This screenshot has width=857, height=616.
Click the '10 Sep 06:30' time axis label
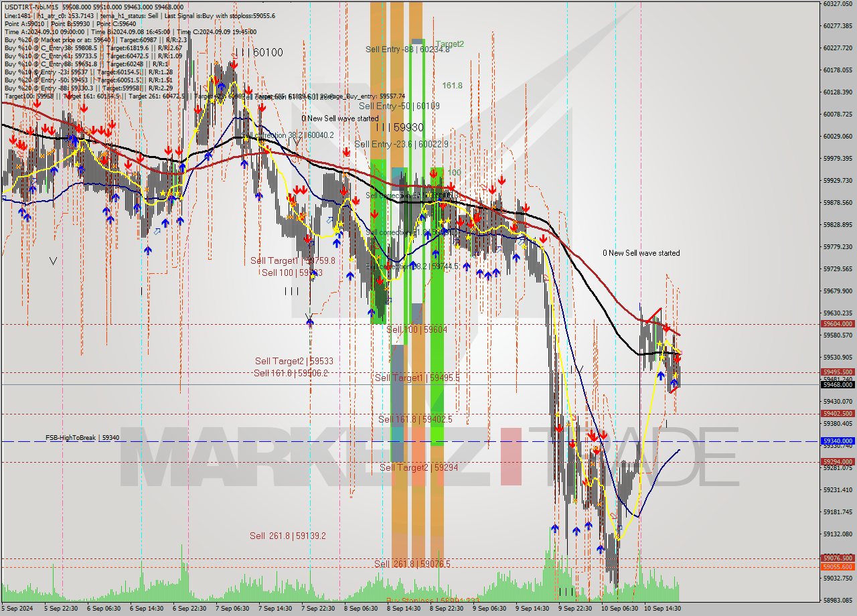click(619, 609)
